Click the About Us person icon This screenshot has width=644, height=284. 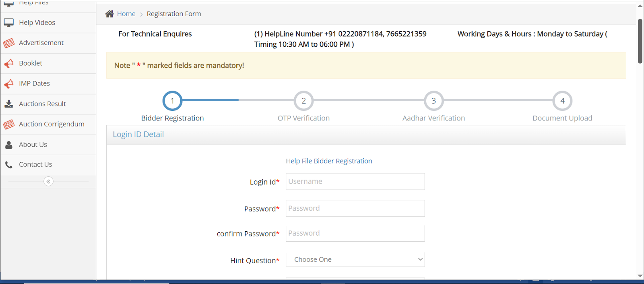coord(9,145)
